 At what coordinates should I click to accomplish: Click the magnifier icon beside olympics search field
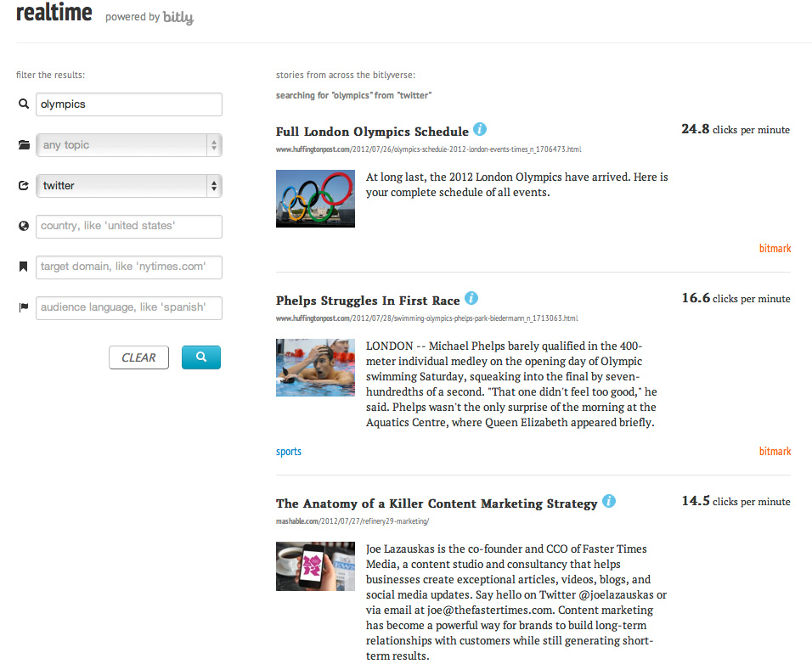[23, 104]
